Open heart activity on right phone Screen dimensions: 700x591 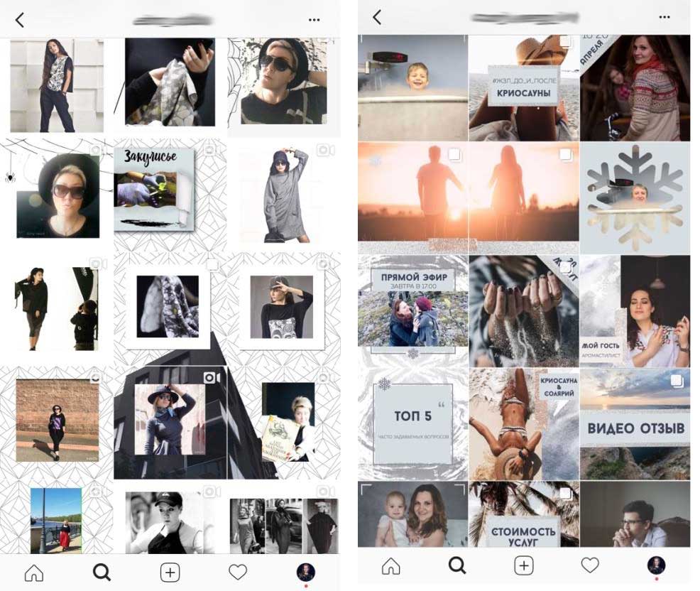[590, 565]
